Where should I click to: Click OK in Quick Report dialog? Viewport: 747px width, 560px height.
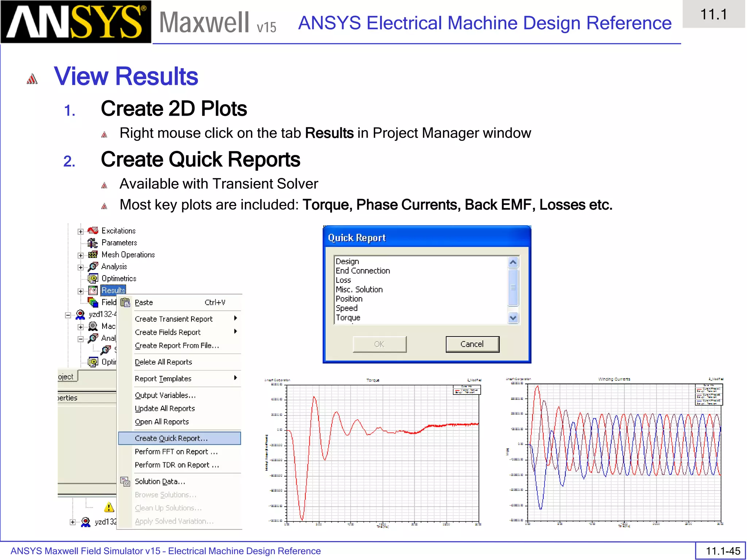coord(379,344)
